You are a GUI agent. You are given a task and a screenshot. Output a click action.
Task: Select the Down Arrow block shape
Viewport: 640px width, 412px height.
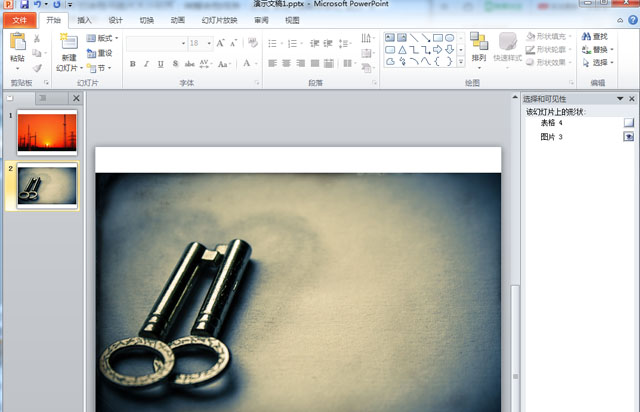(x=449, y=50)
